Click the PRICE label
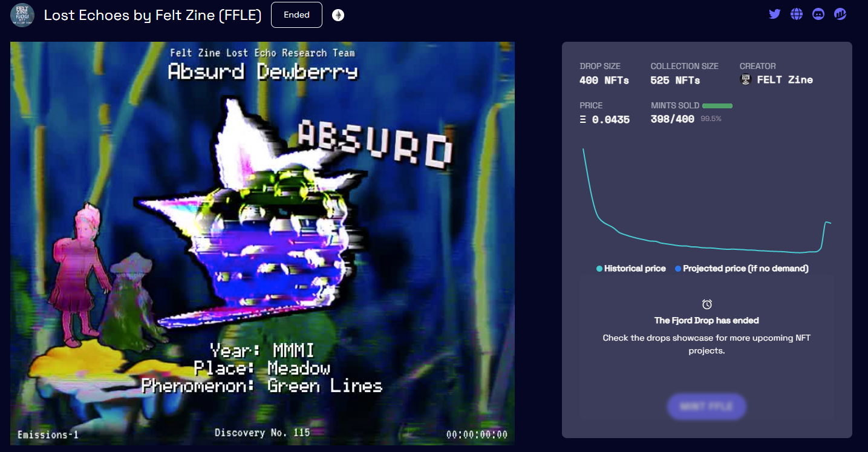The height and width of the screenshot is (452, 868). (x=591, y=105)
